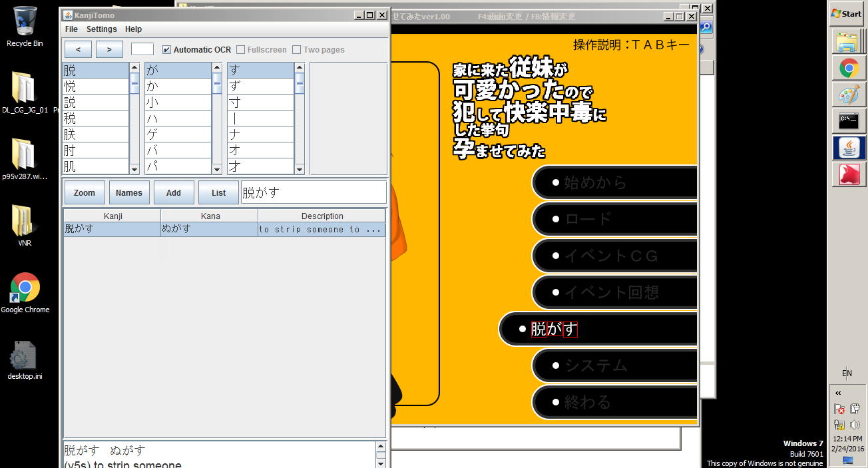Choose イベントCG in the game menu
Viewport: 868px width, 468px height.
tap(614, 256)
